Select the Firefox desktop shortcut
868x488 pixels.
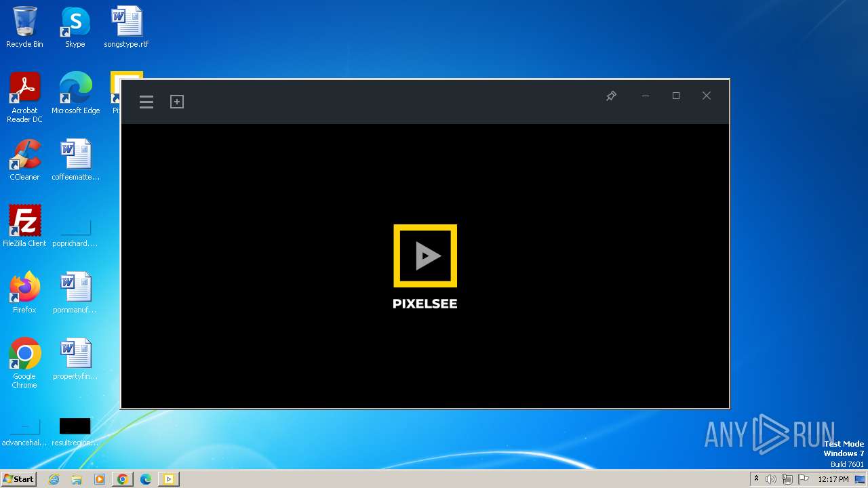[24, 293]
